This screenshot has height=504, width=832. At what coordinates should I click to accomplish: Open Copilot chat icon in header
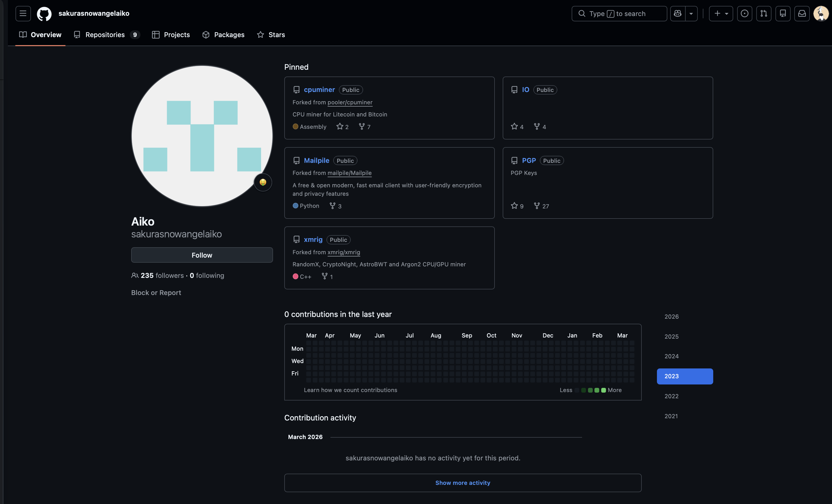coord(677,13)
